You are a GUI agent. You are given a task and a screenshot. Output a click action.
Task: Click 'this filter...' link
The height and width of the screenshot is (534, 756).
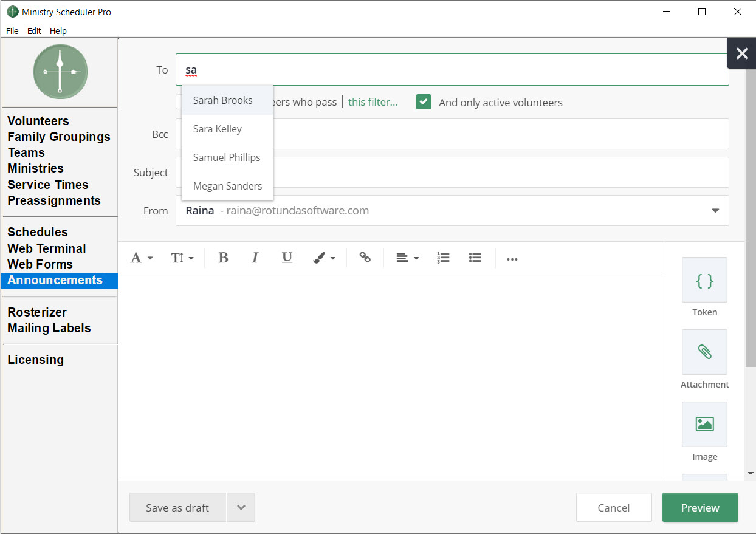coord(373,102)
